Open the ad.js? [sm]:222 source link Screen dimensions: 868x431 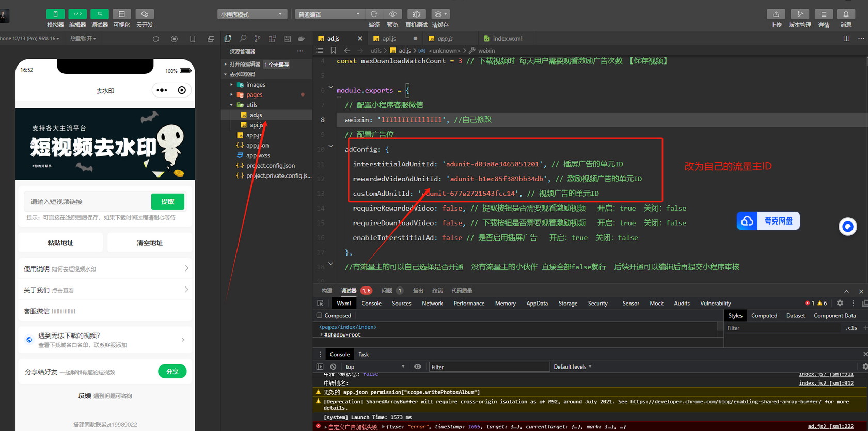click(830, 426)
